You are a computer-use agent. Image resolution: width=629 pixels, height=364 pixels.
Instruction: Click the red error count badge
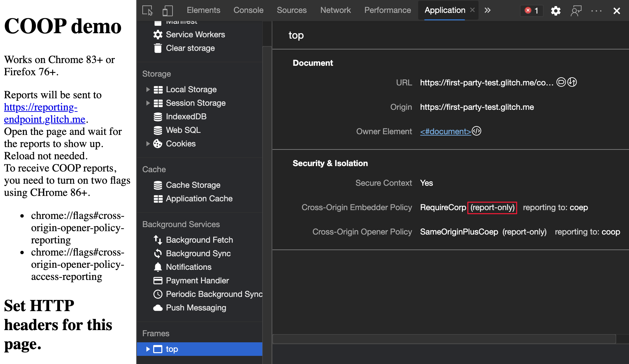pos(531,11)
